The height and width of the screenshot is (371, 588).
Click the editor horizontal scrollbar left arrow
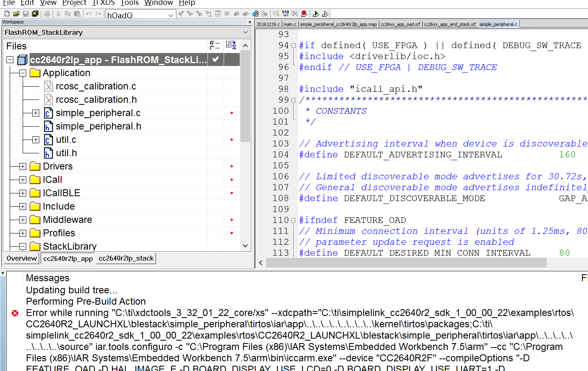(x=261, y=263)
